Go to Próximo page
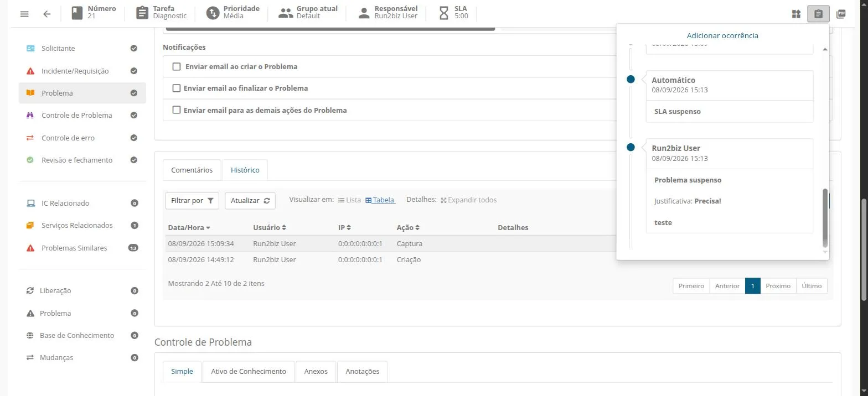 tap(778, 286)
